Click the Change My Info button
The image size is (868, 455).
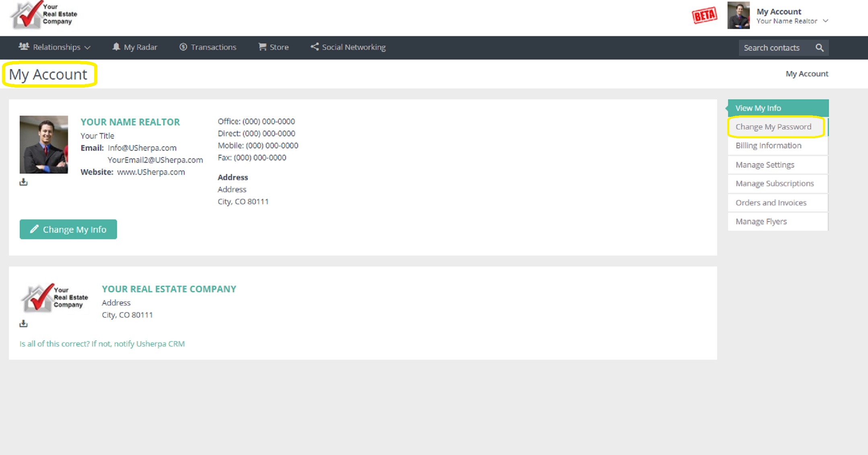point(68,229)
